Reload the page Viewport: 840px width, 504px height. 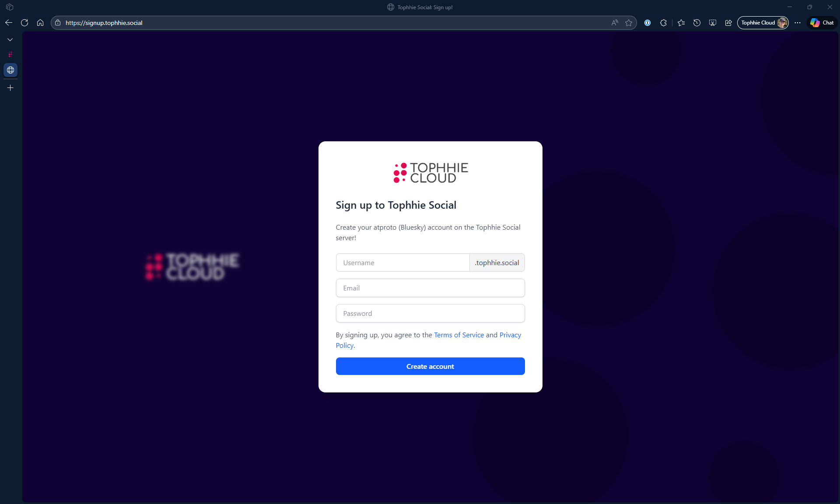point(24,23)
